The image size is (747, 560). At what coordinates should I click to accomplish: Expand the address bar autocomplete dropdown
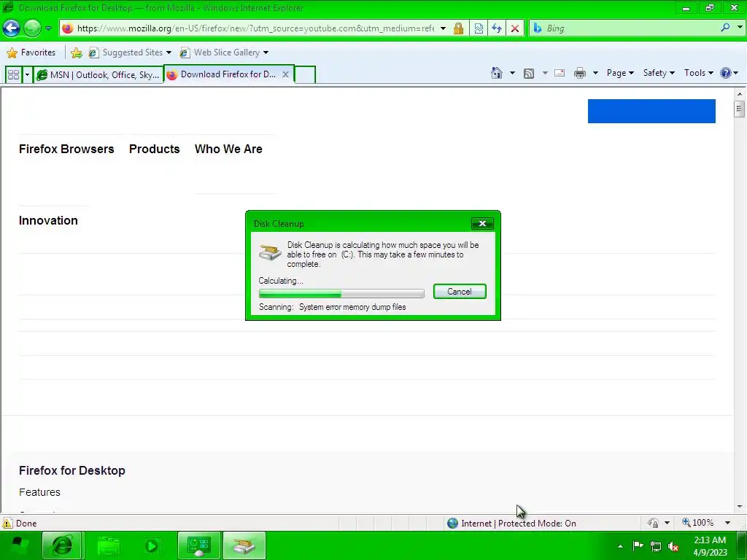[443, 28]
